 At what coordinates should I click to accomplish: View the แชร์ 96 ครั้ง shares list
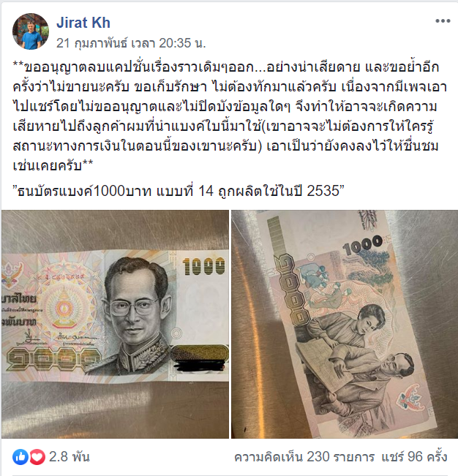tap(414, 457)
